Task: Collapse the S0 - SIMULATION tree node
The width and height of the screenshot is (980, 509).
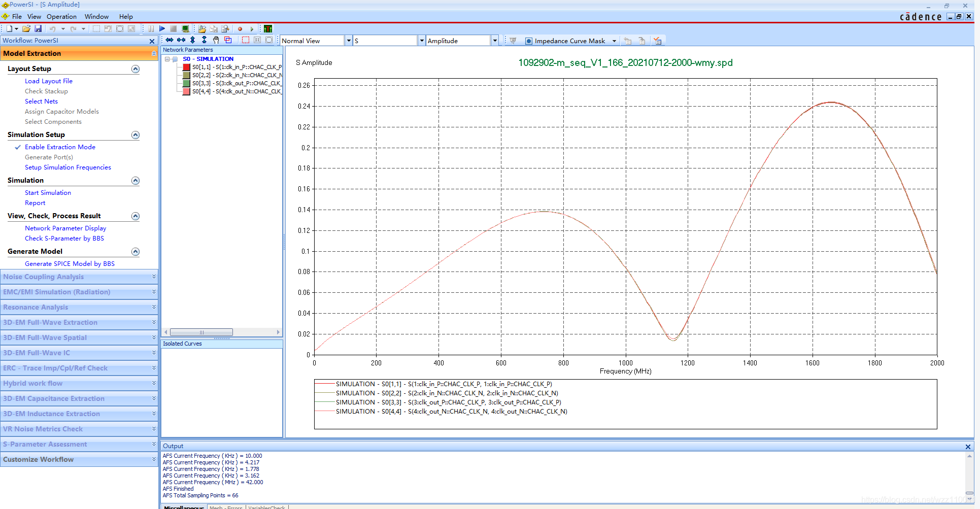Action: (x=167, y=59)
